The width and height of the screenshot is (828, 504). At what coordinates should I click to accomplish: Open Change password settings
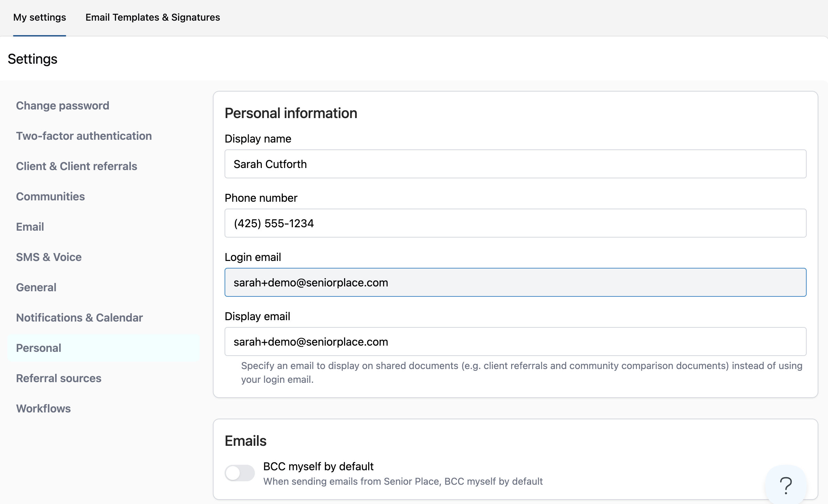pos(62,106)
